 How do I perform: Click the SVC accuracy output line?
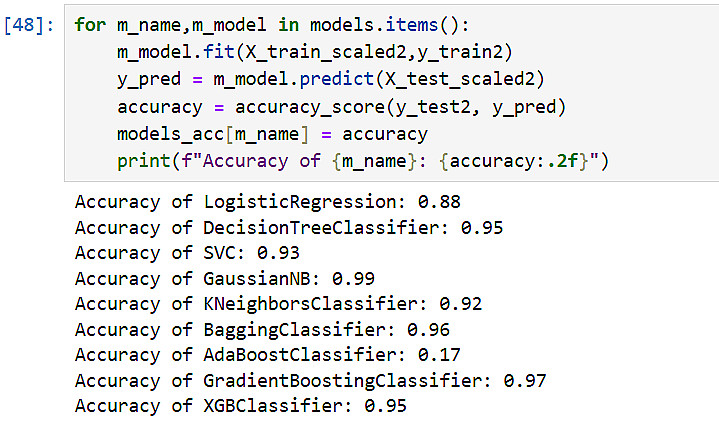point(187,253)
